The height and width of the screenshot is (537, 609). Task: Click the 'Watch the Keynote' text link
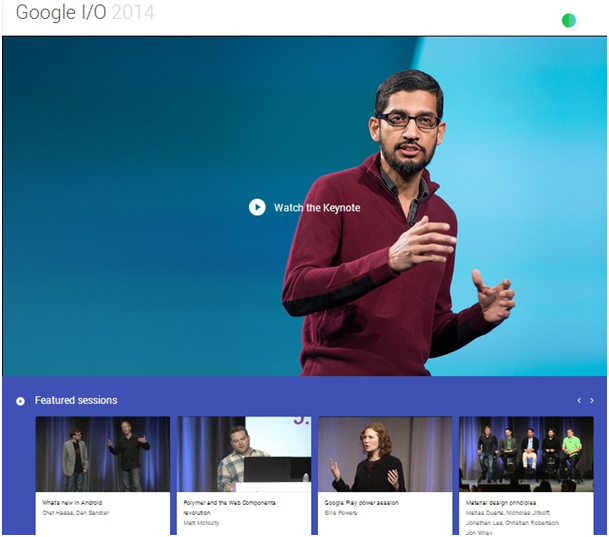click(317, 208)
